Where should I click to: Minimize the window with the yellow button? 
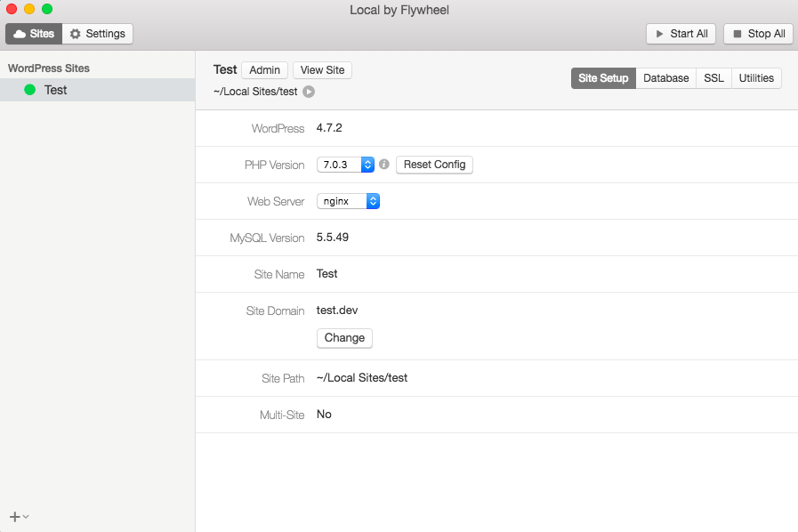tap(29, 9)
